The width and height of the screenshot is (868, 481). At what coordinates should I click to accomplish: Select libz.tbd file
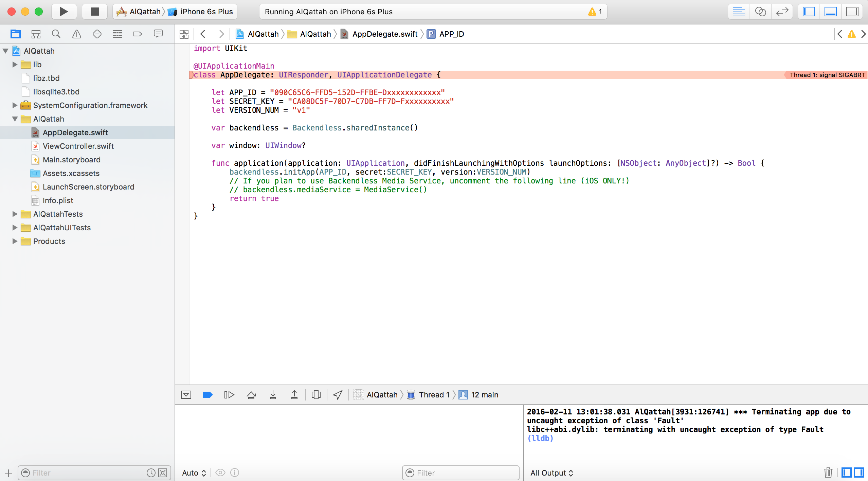88,78
